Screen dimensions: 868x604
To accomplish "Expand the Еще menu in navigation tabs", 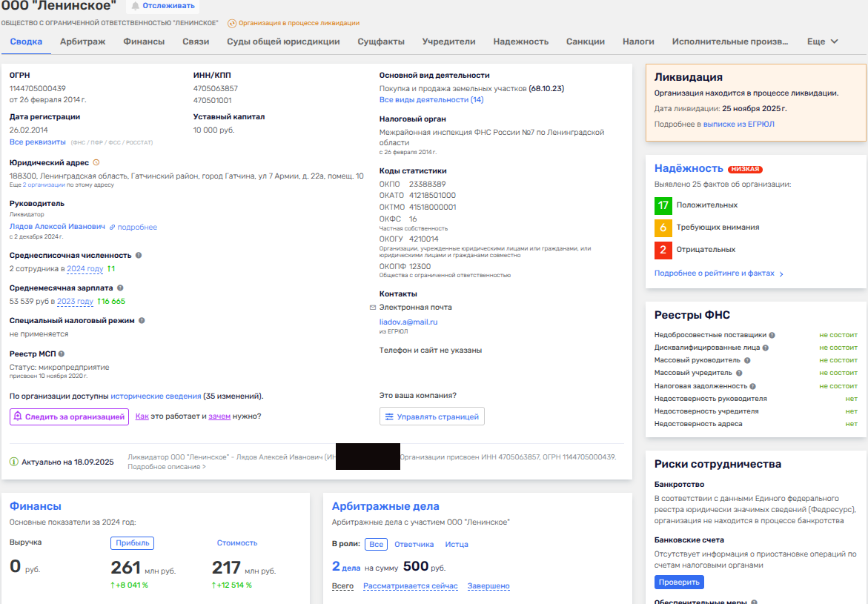I will [x=822, y=42].
